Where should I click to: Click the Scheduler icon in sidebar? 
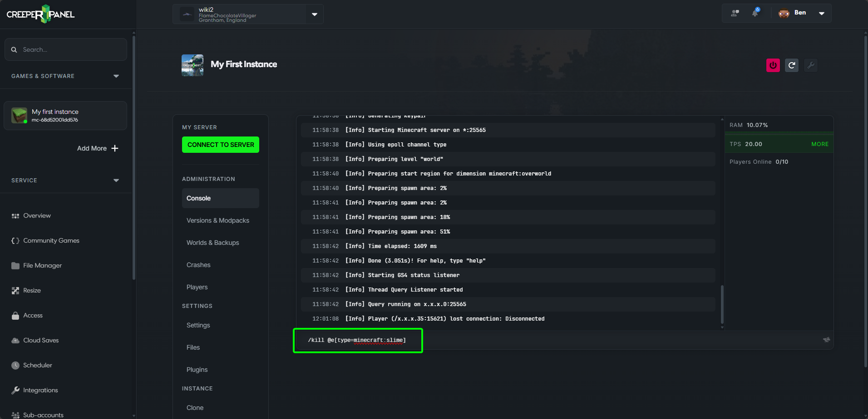[x=15, y=365]
